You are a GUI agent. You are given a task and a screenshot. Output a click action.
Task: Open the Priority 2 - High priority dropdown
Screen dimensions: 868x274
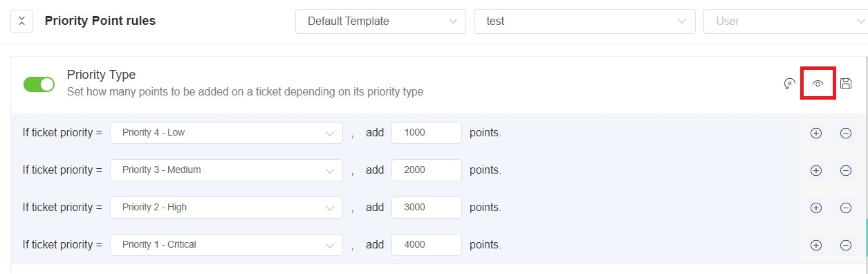tap(226, 208)
